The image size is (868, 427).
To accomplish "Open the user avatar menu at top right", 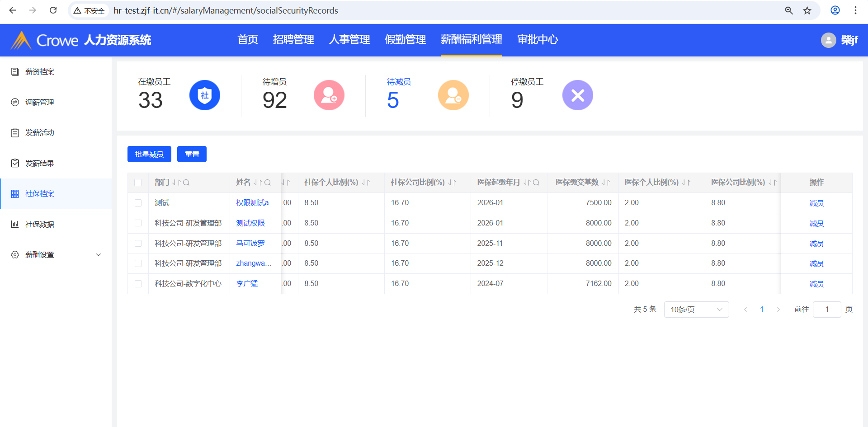I will click(x=828, y=40).
